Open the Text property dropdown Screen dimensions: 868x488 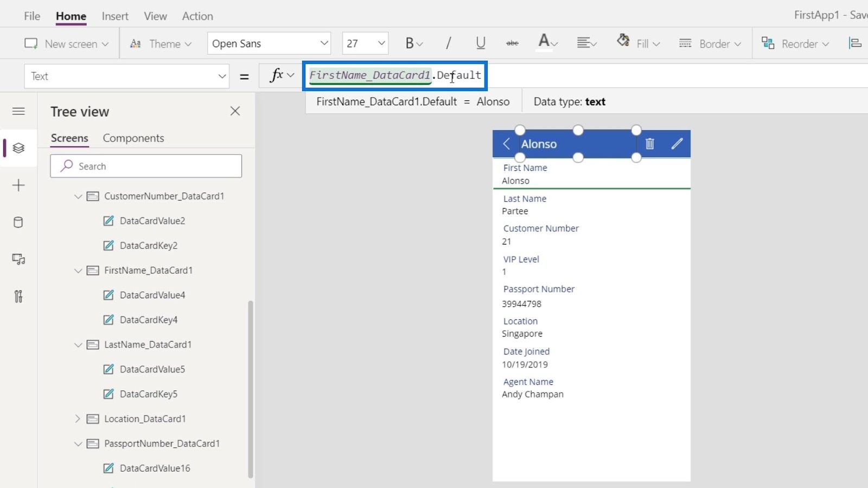coord(126,76)
